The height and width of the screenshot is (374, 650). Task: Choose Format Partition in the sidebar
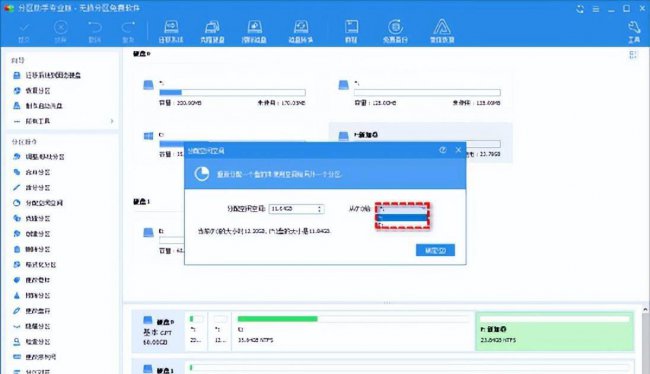[x=34, y=265]
